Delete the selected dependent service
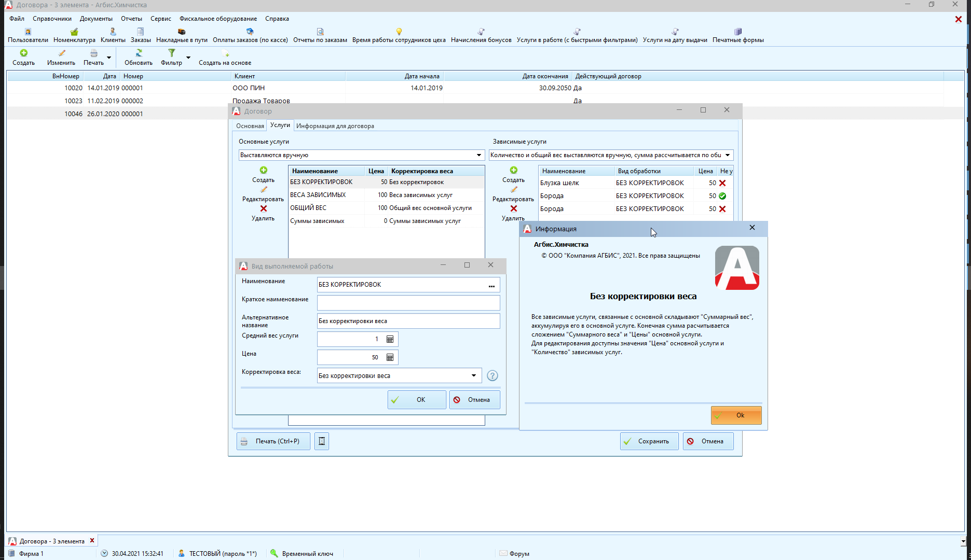The height and width of the screenshot is (560, 971). pyautogui.click(x=513, y=213)
